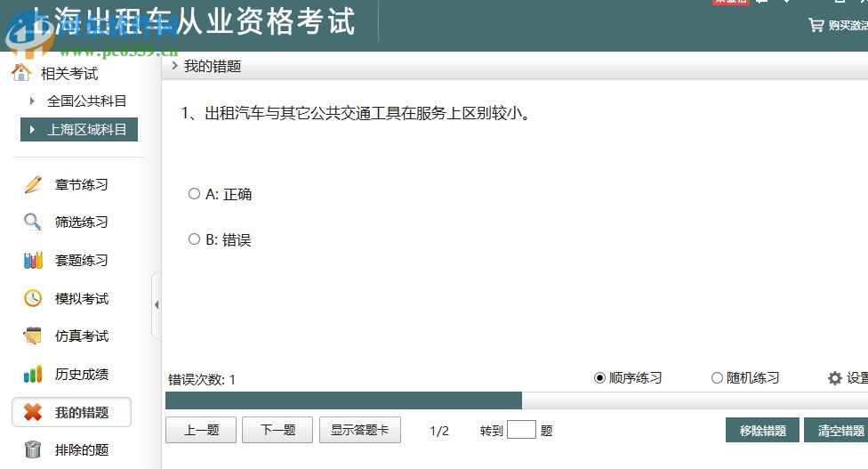Click the 错误次数: 1 text

[202, 380]
